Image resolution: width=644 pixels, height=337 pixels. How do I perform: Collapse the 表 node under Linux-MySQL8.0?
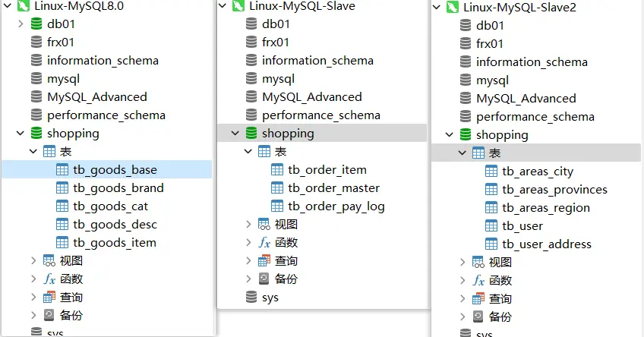(x=33, y=152)
